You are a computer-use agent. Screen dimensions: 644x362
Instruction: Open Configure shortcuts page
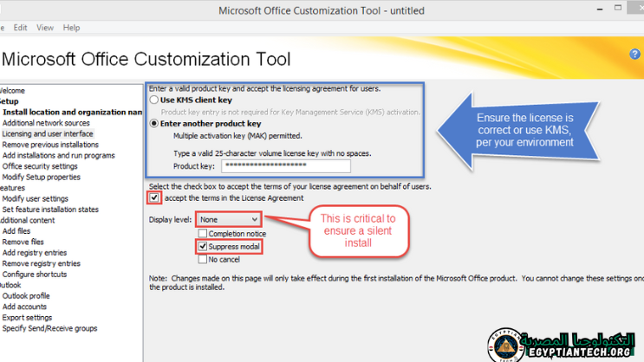click(35, 275)
